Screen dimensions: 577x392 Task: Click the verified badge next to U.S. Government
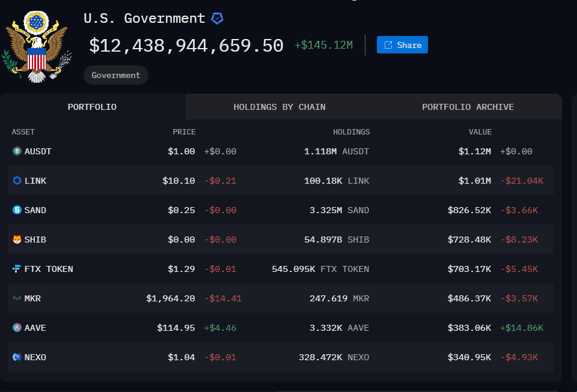pos(218,18)
